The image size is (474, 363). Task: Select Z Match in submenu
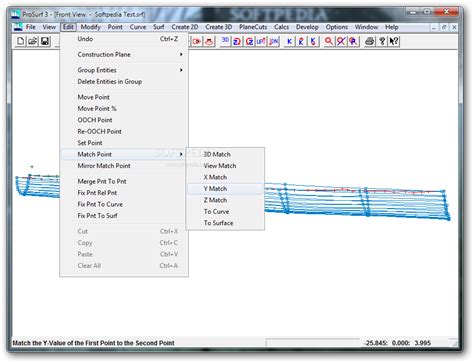click(225, 200)
